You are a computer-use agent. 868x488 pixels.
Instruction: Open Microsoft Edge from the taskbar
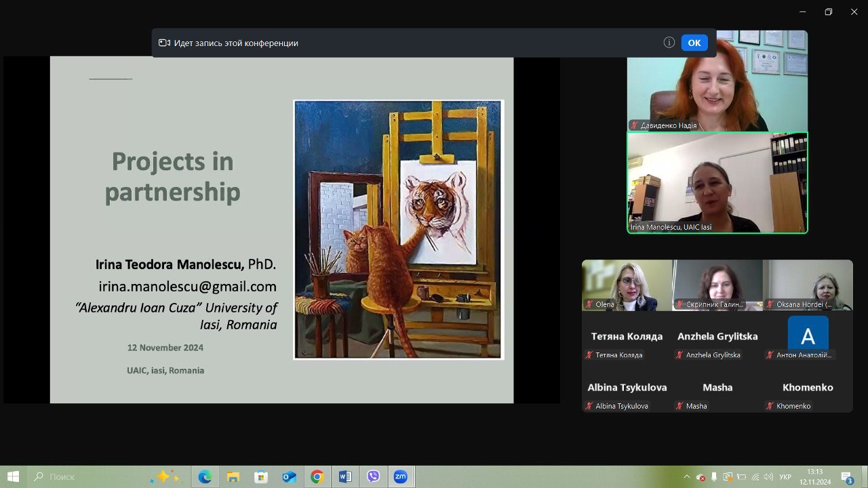[x=205, y=477]
